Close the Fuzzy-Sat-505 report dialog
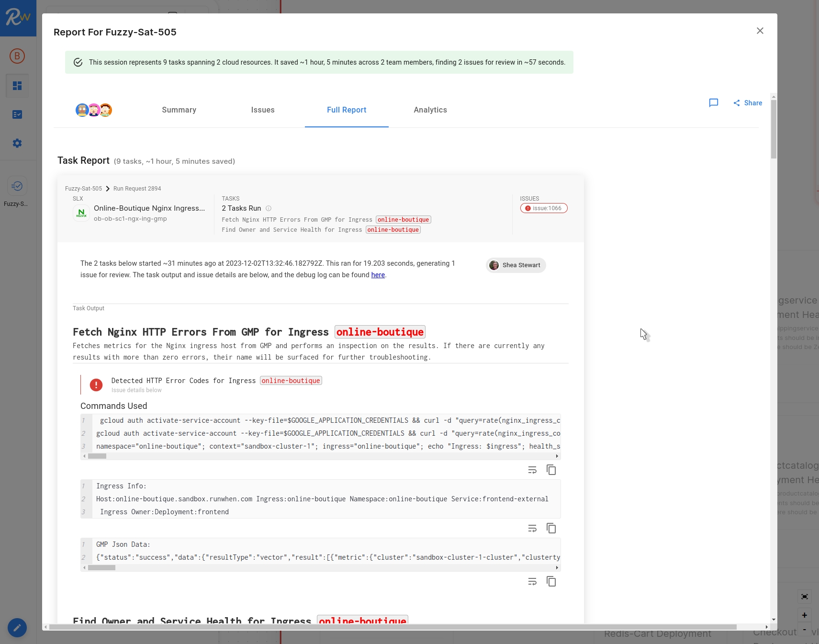This screenshot has width=819, height=644. [x=760, y=31]
